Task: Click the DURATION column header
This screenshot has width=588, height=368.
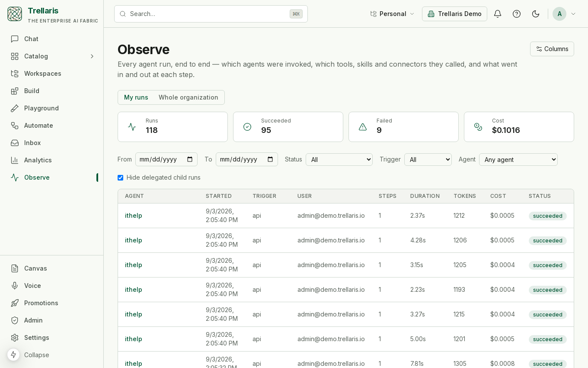Action: pos(425,196)
